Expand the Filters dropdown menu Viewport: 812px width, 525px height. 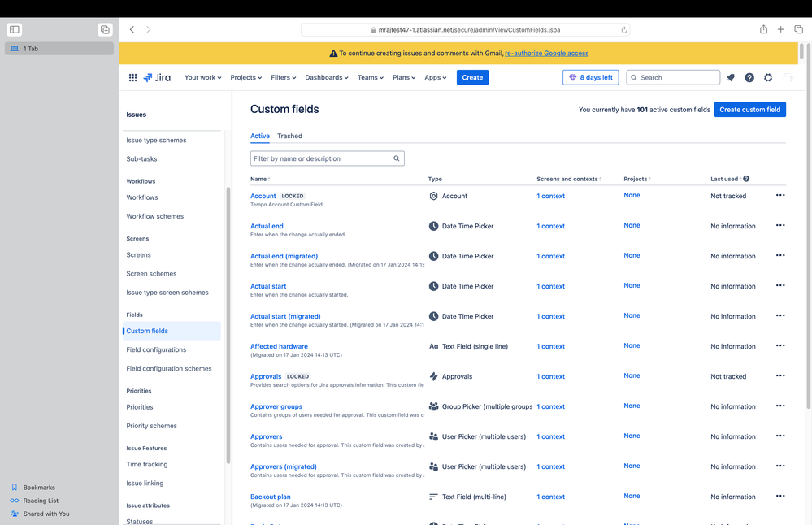click(x=284, y=78)
